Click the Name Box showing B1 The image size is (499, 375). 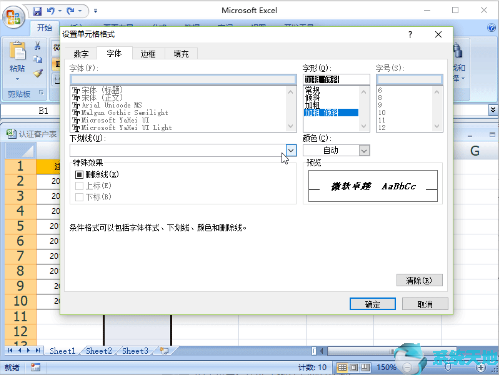(x=44, y=110)
